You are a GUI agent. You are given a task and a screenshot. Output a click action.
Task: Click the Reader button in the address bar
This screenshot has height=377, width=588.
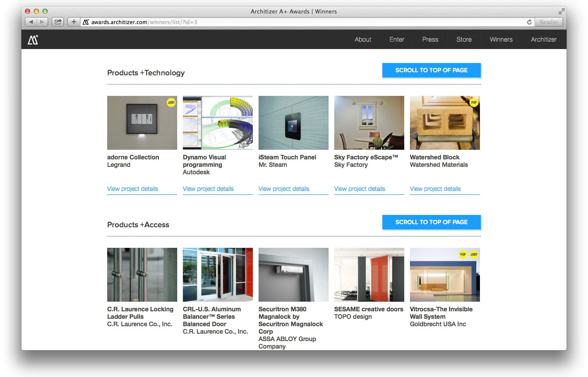(549, 22)
